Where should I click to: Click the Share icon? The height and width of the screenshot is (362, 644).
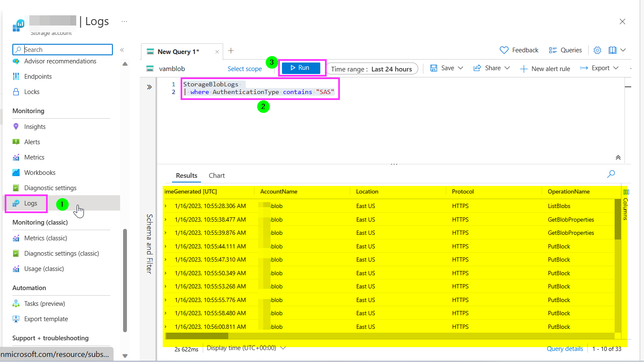click(477, 68)
